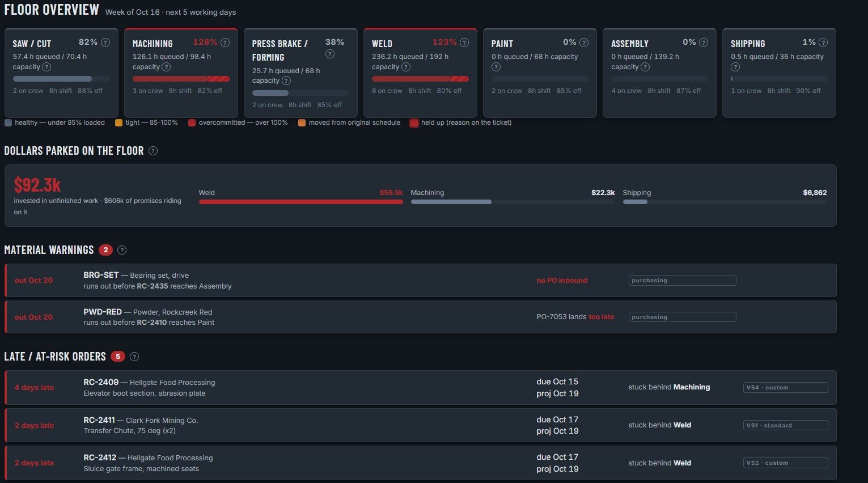Image resolution: width=868 pixels, height=483 pixels.
Task: Open order RC-2409 Hellgate Food Processing
Action: 421,388
